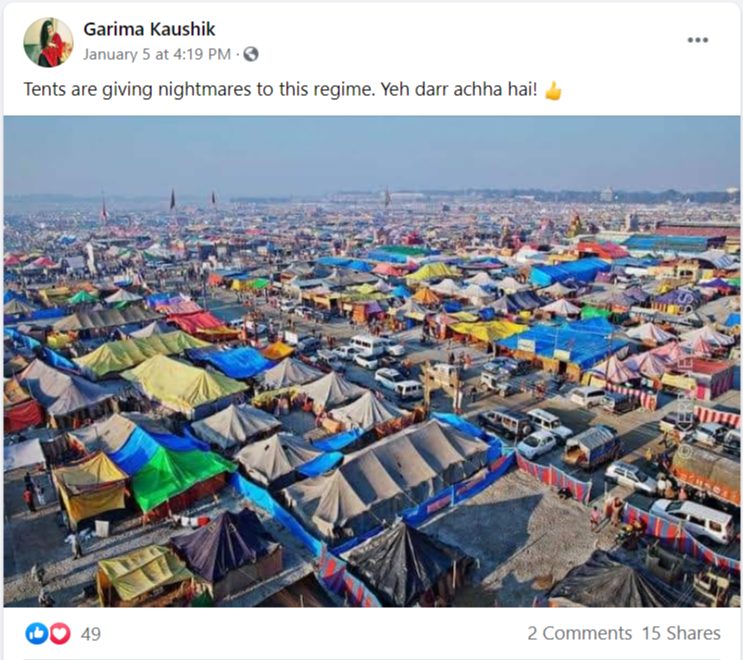Open Garima Kaushik's profile from the name link
Viewport: 743px width, 660px height.
pos(149,29)
